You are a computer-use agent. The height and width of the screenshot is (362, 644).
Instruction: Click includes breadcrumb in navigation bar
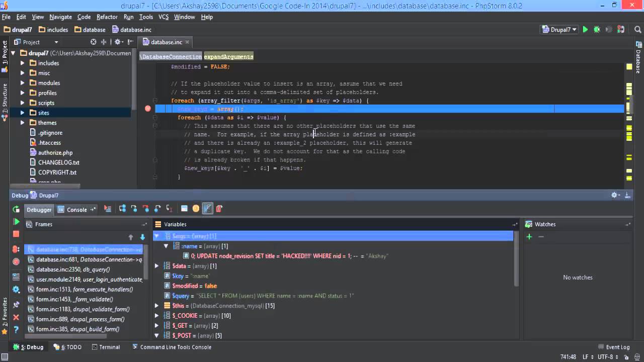pos(53,30)
